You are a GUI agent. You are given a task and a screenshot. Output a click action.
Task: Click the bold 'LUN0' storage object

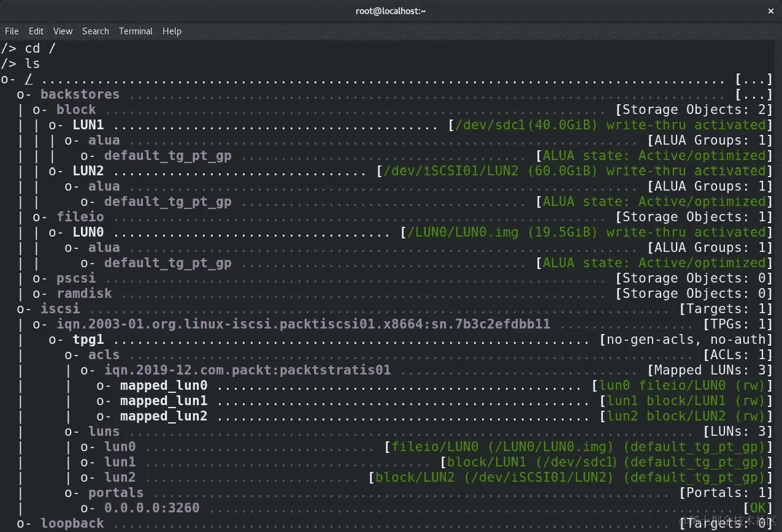click(88, 232)
